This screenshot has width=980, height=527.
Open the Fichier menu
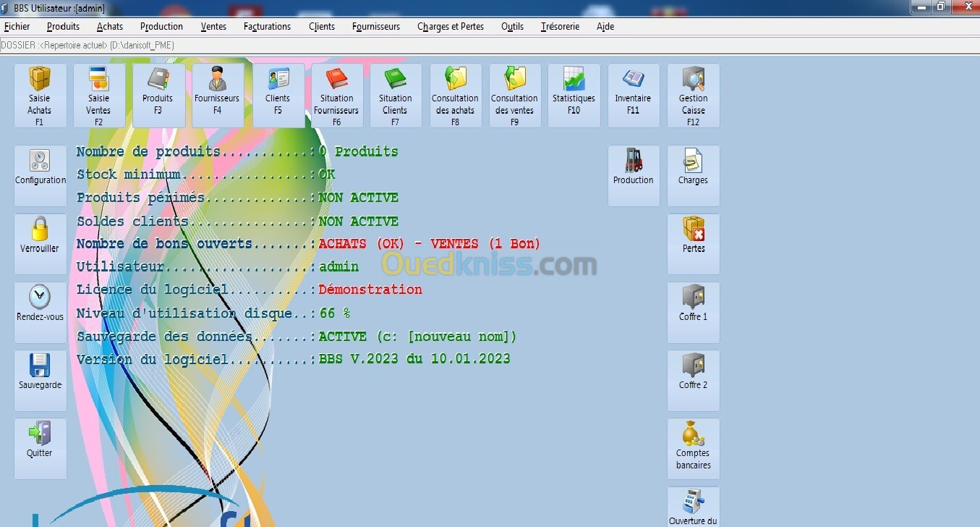point(17,27)
